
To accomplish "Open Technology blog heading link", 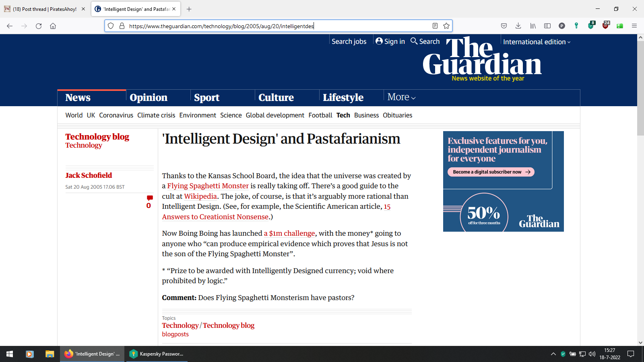I will pos(97,137).
